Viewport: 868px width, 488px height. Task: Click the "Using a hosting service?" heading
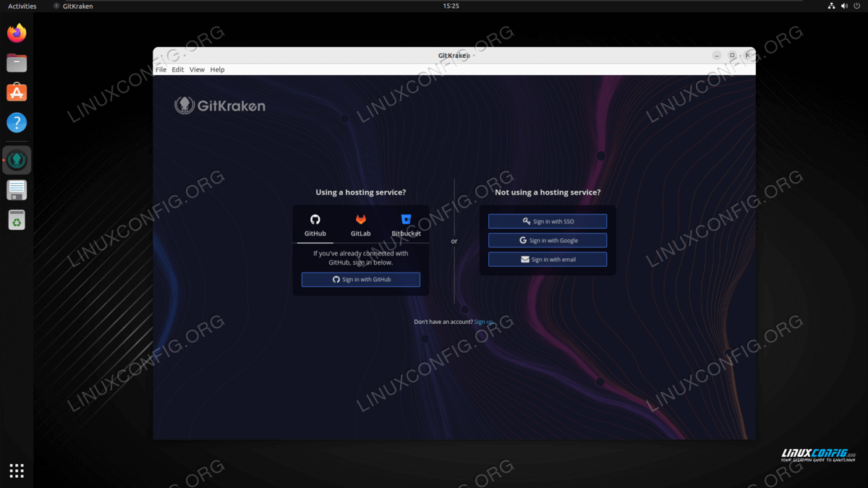click(361, 192)
